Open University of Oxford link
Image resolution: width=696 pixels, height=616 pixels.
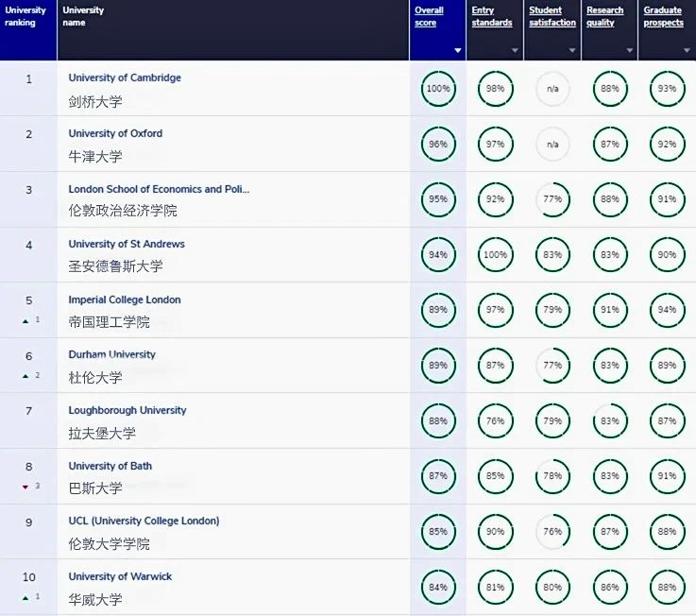[x=115, y=133]
